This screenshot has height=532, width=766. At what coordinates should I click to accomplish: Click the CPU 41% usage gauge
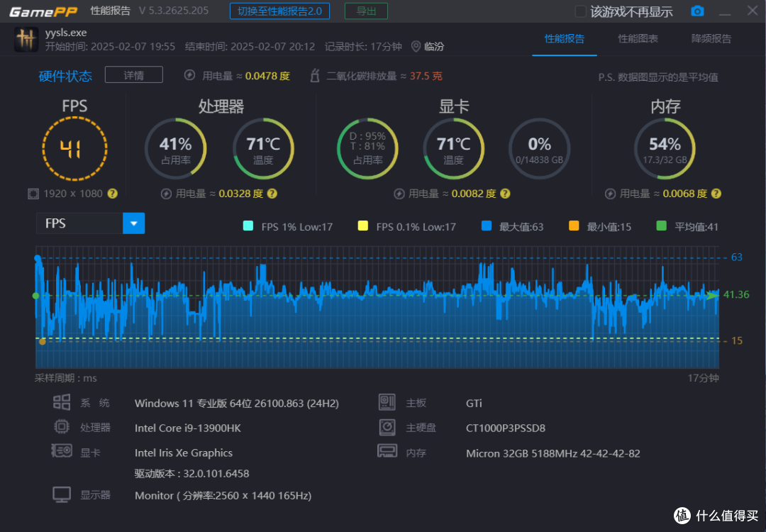(x=175, y=148)
